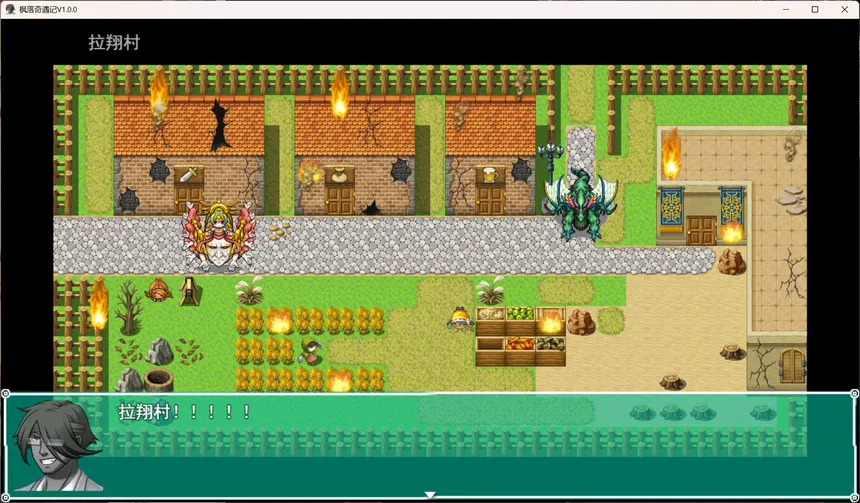Close the game window

click(845, 9)
